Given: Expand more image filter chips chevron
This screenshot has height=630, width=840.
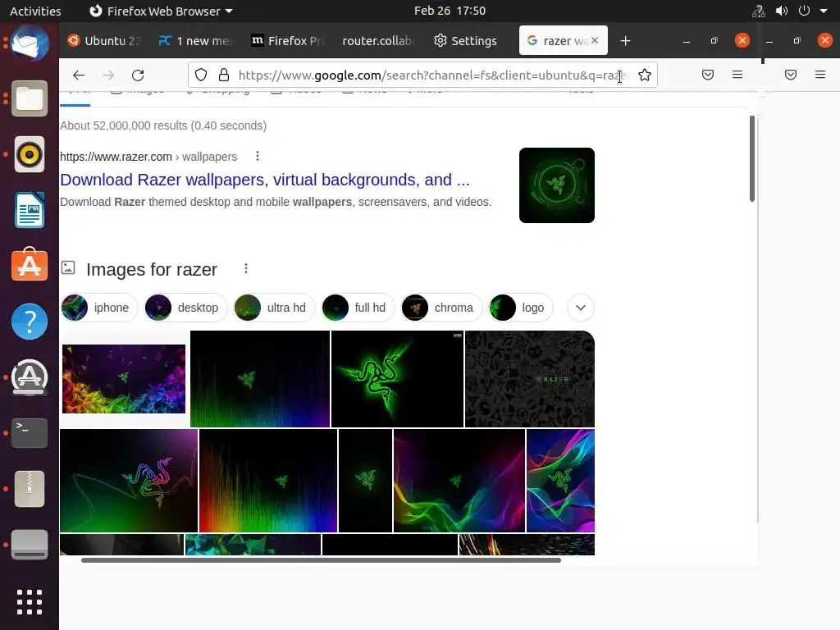Looking at the screenshot, I should [581, 308].
